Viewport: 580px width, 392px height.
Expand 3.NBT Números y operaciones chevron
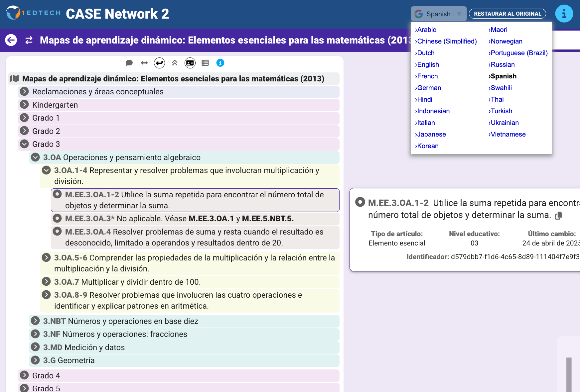point(35,321)
